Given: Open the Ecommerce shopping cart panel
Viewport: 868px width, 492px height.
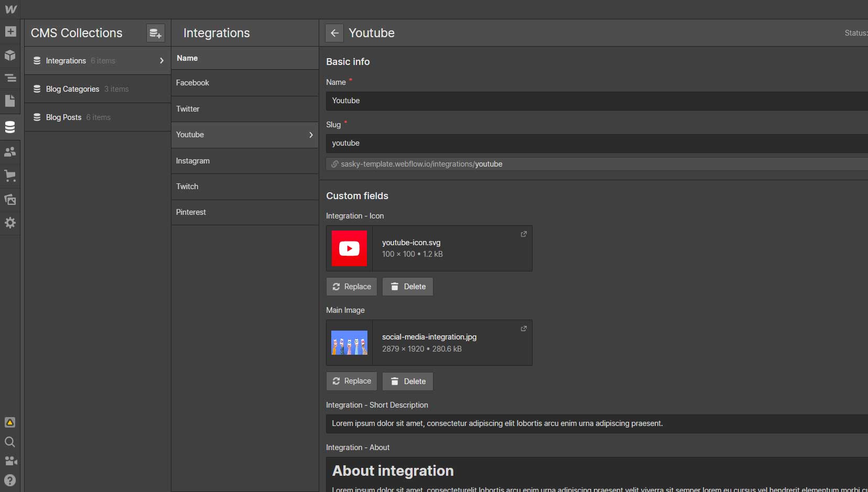Looking at the screenshot, I should pyautogui.click(x=10, y=176).
